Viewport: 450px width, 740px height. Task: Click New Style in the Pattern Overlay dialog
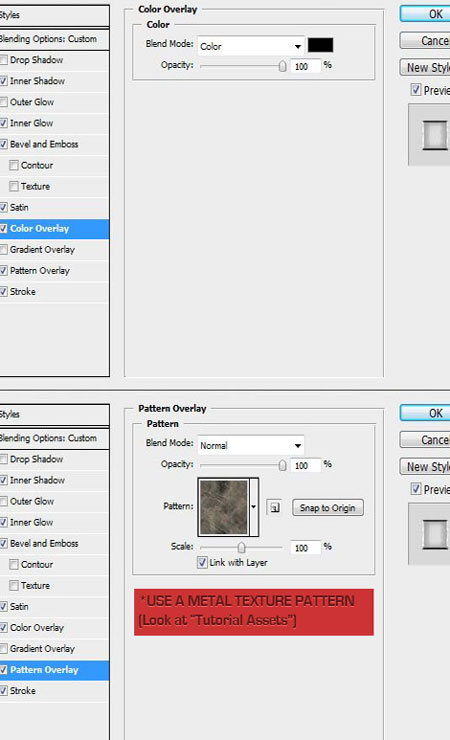pos(425,467)
